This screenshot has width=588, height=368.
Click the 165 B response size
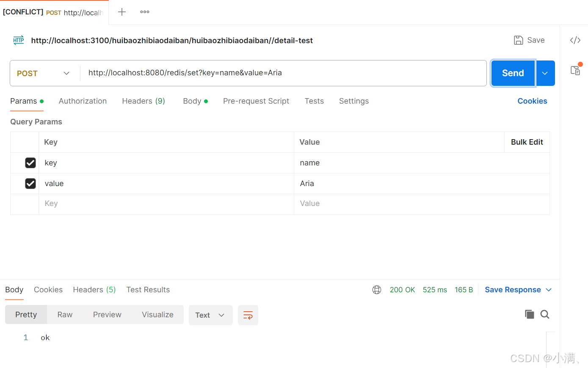point(464,290)
